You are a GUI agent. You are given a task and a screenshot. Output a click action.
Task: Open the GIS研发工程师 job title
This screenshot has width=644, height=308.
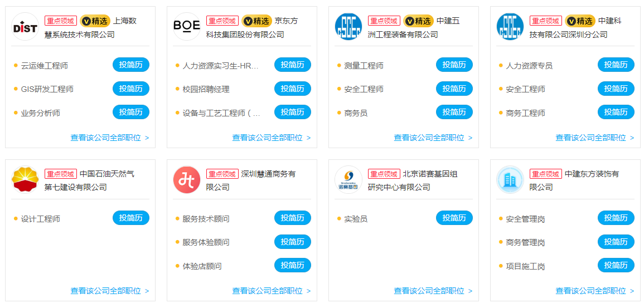[47, 89]
